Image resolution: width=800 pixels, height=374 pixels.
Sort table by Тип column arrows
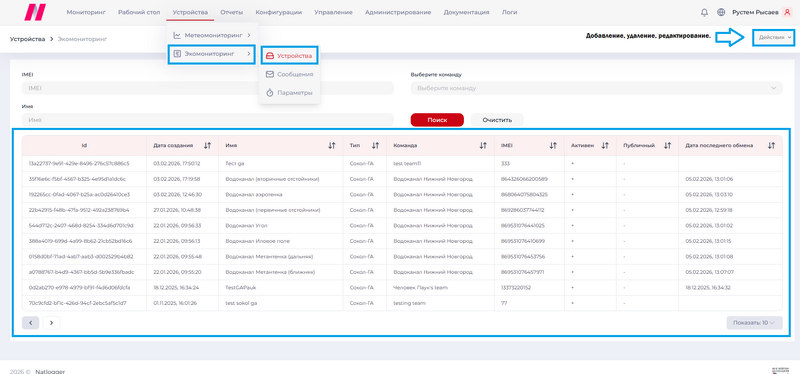[376, 145]
